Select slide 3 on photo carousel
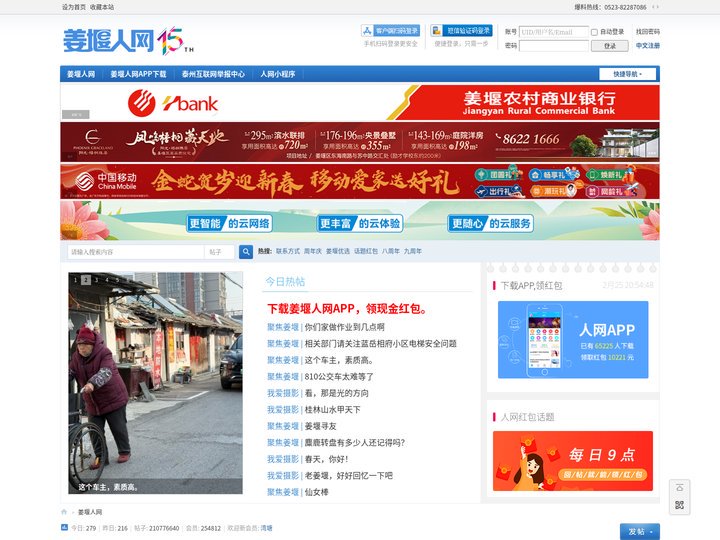The width and height of the screenshot is (720, 540). pyautogui.click(x=96, y=280)
